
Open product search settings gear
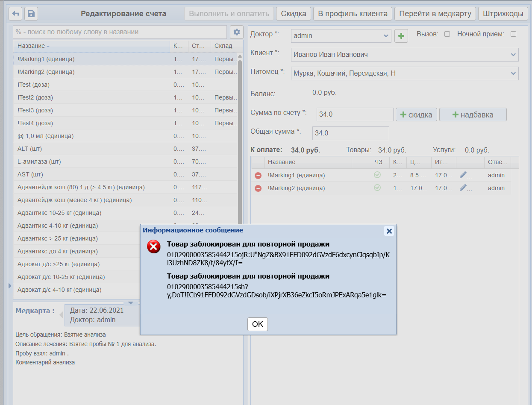pyautogui.click(x=236, y=32)
